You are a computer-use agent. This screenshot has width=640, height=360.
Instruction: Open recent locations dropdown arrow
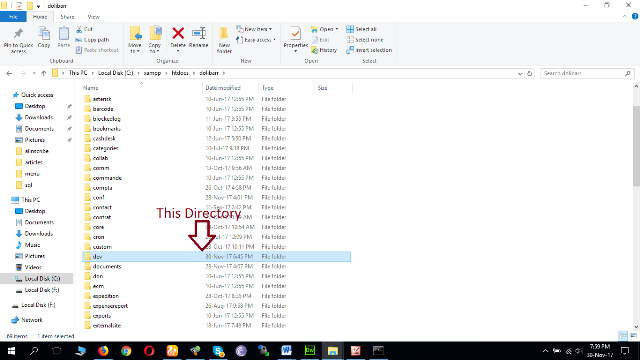tap(34, 73)
